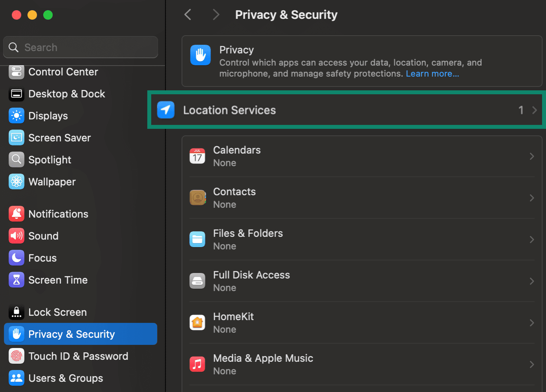
Task: Select Notifications from the sidebar
Action: click(x=58, y=214)
